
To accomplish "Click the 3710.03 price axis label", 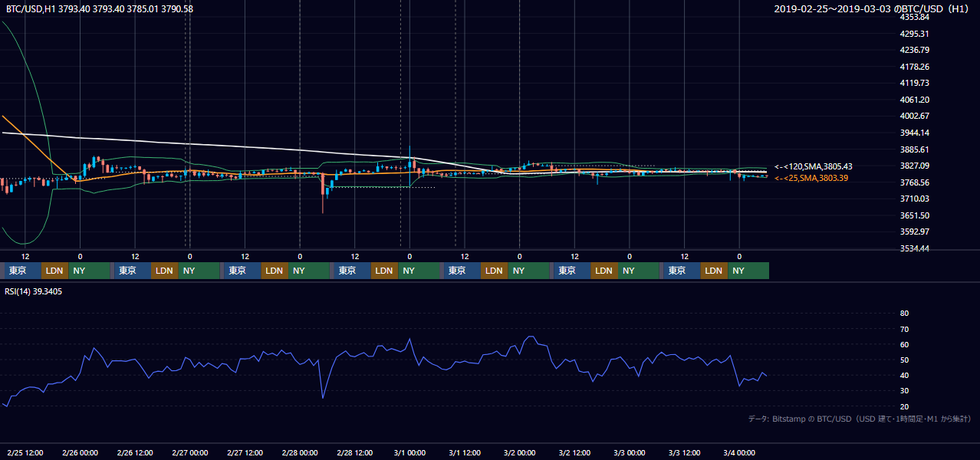I will click(x=915, y=199).
